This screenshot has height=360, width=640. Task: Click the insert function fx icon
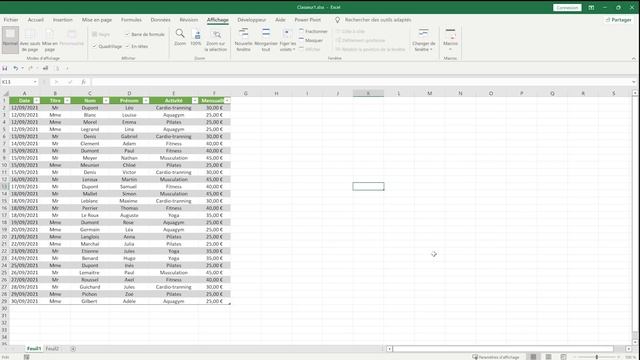84,82
